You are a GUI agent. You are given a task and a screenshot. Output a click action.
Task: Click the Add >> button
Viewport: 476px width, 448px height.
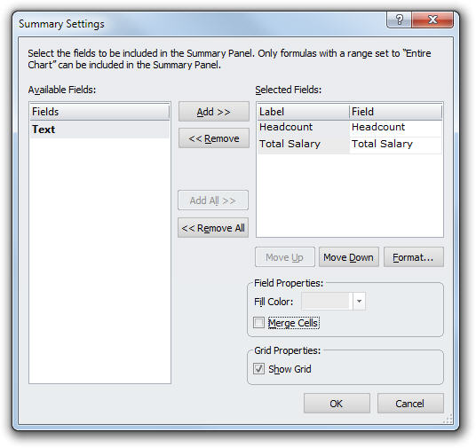coord(214,112)
